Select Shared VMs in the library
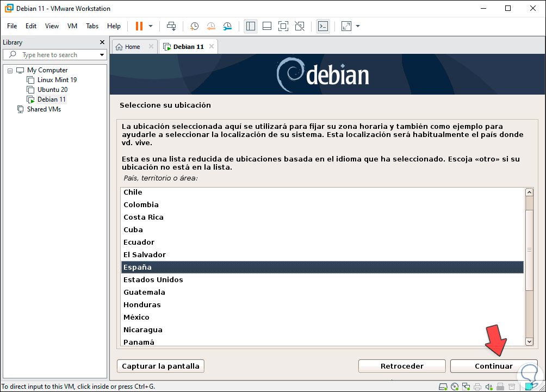Screen dimensions: 546x392 (44, 109)
